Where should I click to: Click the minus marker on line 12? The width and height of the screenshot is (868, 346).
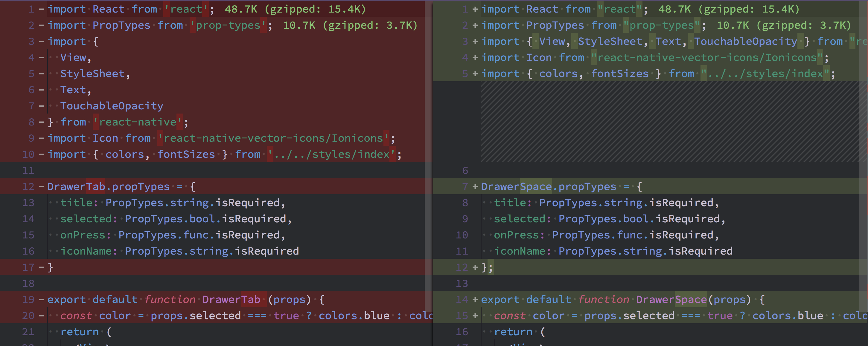point(41,186)
